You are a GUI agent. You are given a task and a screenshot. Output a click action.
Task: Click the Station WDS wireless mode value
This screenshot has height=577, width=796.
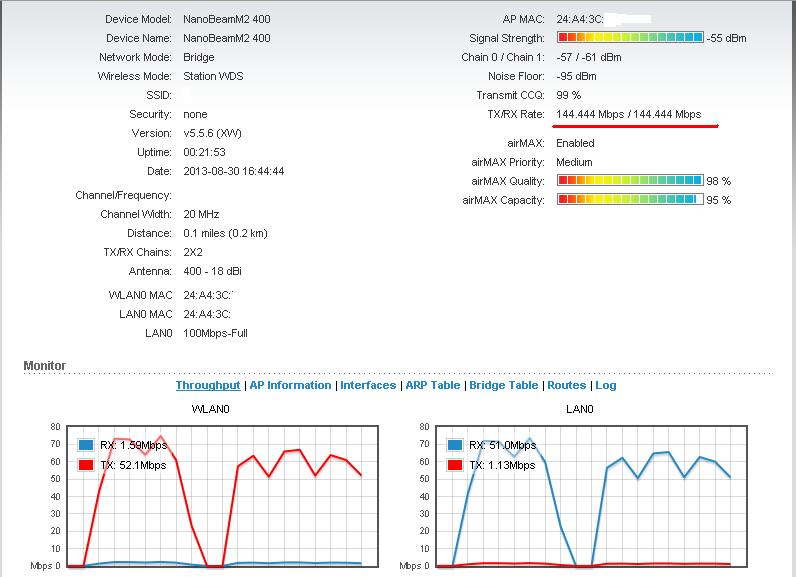[x=213, y=76]
